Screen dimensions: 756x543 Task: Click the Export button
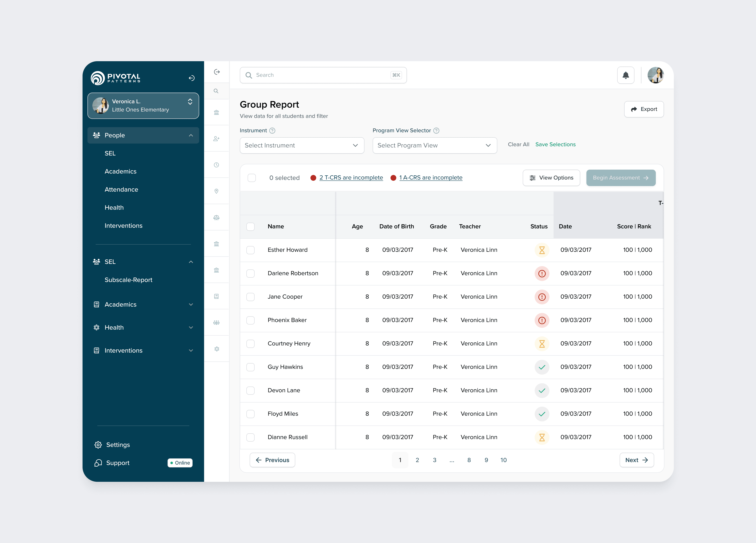pos(644,109)
